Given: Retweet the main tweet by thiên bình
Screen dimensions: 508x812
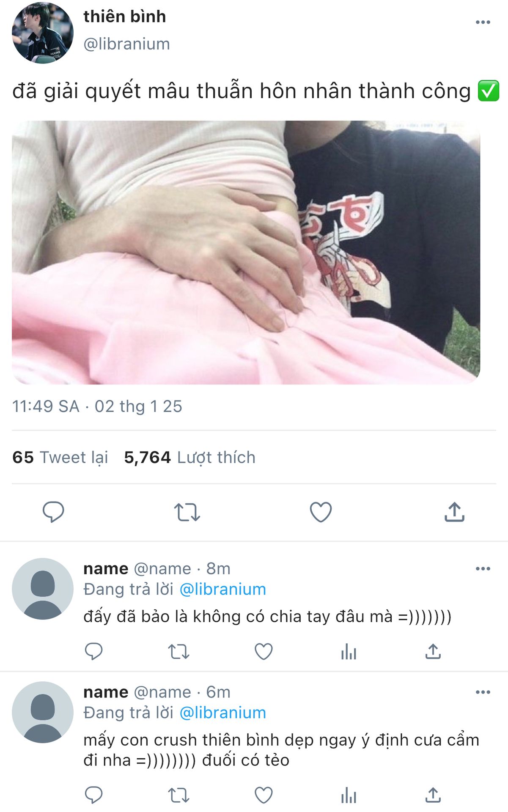Looking at the screenshot, I should (187, 512).
